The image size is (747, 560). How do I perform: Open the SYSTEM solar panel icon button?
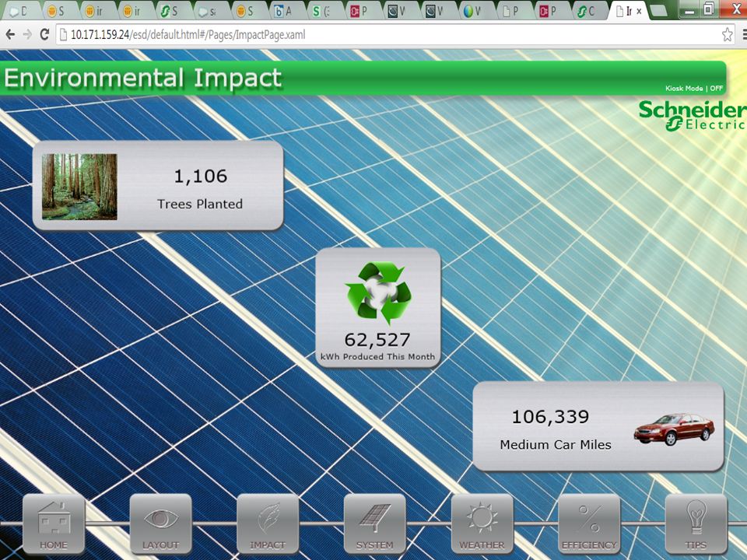click(x=374, y=523)
